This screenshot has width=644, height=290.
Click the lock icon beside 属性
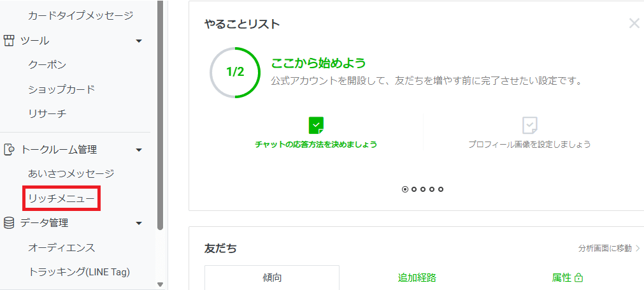tap(579, 278)
